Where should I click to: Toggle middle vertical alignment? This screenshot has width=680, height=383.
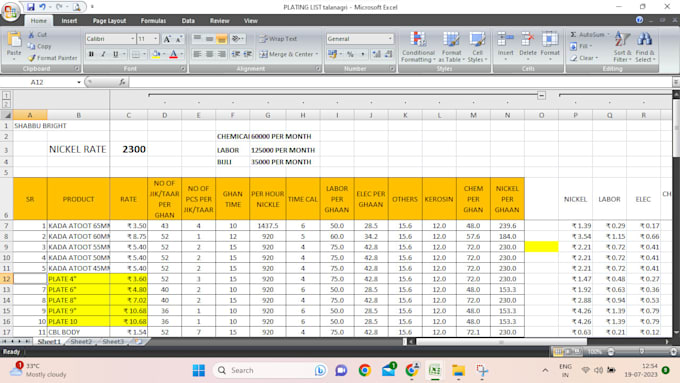point(209,39)
